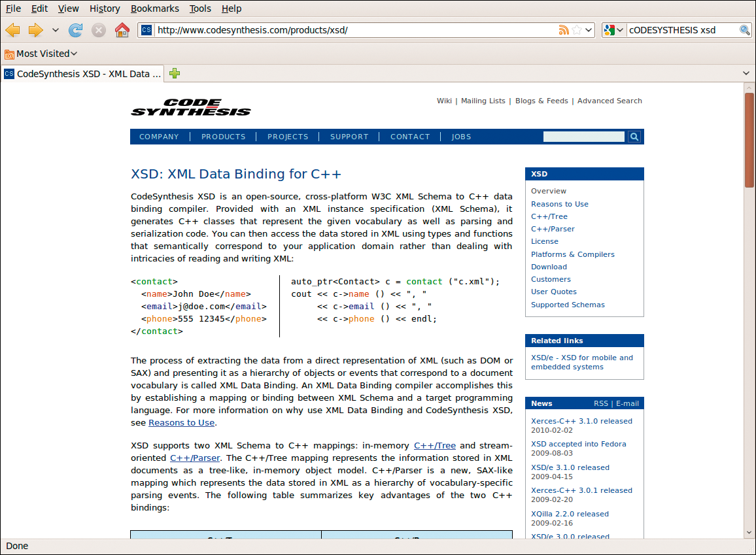Open the PRODUCTS navigation item
The image size is (756, 555).
coord(223,137)
